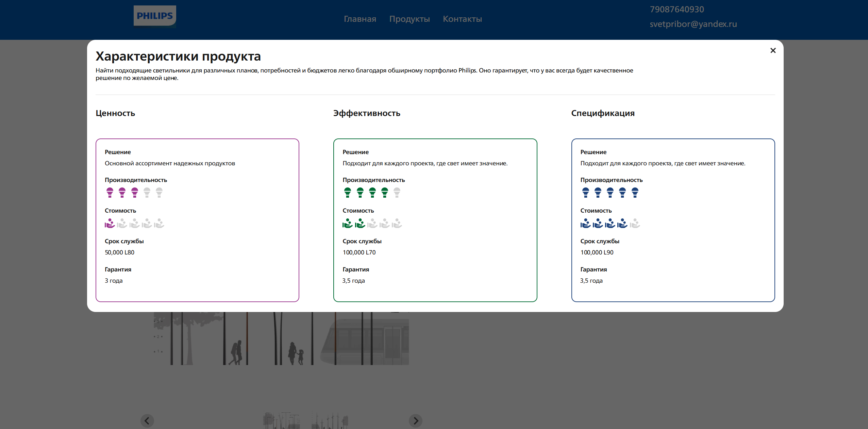Viewport: 868px width, 429px height.
Task: Click the first street-lighting thumbnail below
Action: coord(281,421)
